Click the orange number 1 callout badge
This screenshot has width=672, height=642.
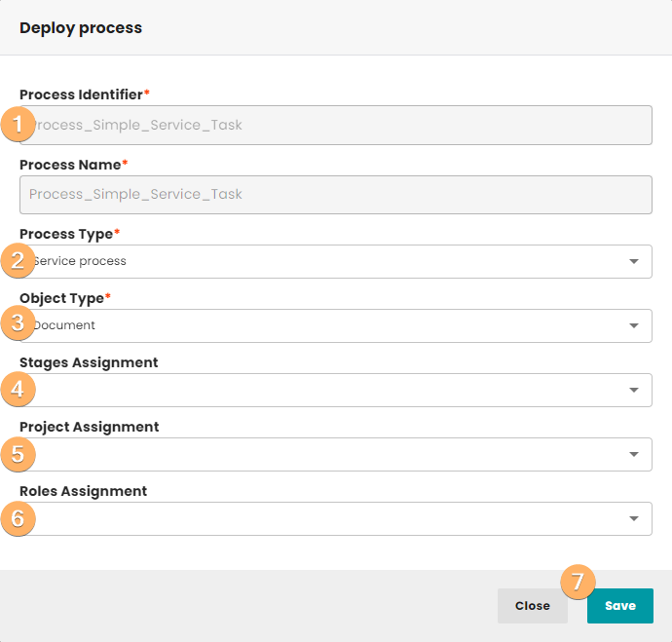point(18,124)
